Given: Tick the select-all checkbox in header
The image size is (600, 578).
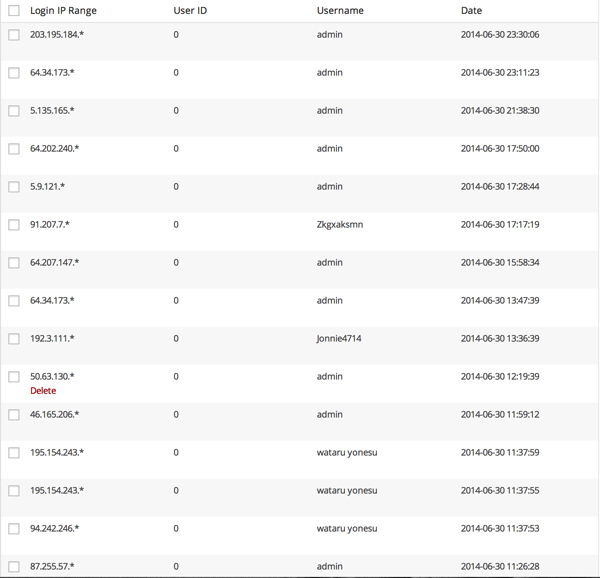Looking at the screenshot, I should click(x=14, y=10).
